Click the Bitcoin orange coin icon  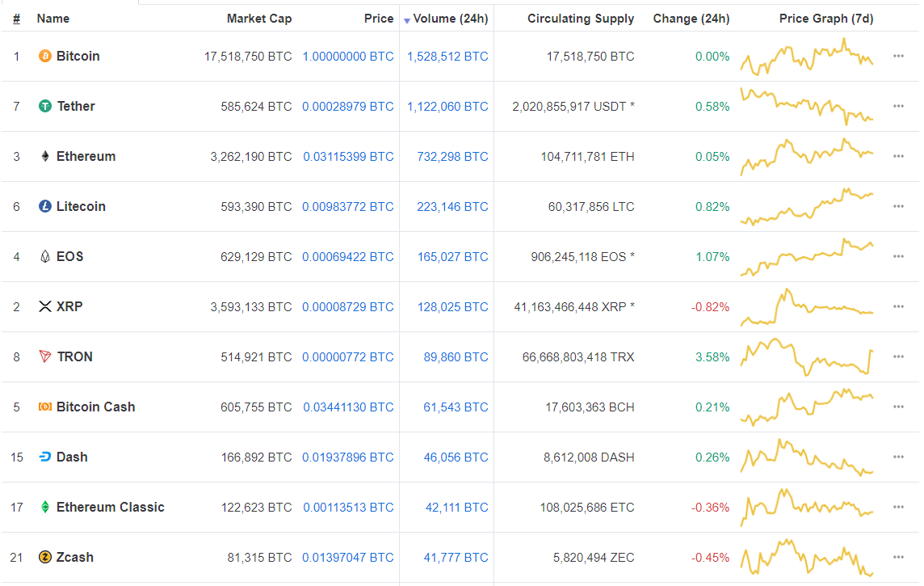(45, 57)
